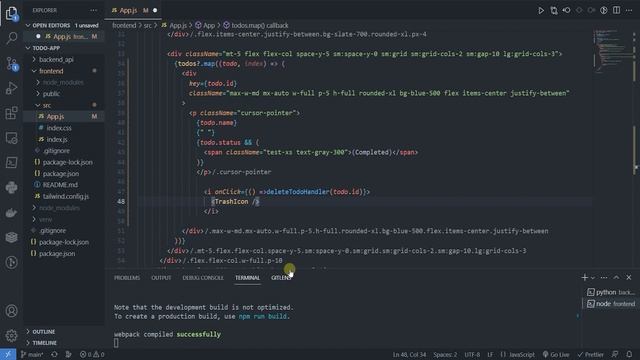Select the python terminal instance
640x360 pixels.
tap(611, 292)
